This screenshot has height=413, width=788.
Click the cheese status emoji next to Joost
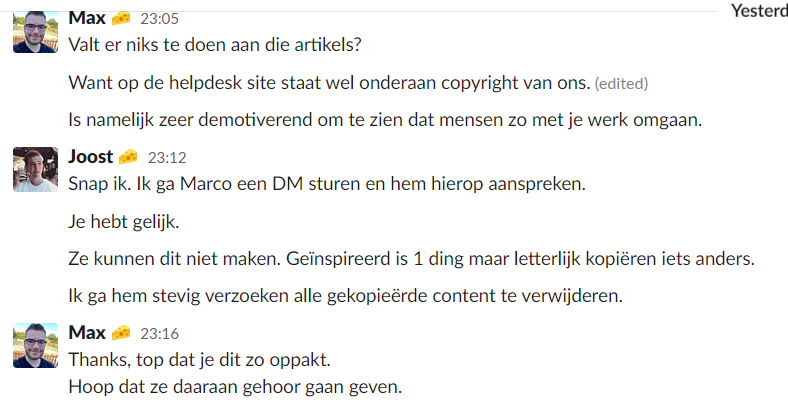click(x=128, y=157)
